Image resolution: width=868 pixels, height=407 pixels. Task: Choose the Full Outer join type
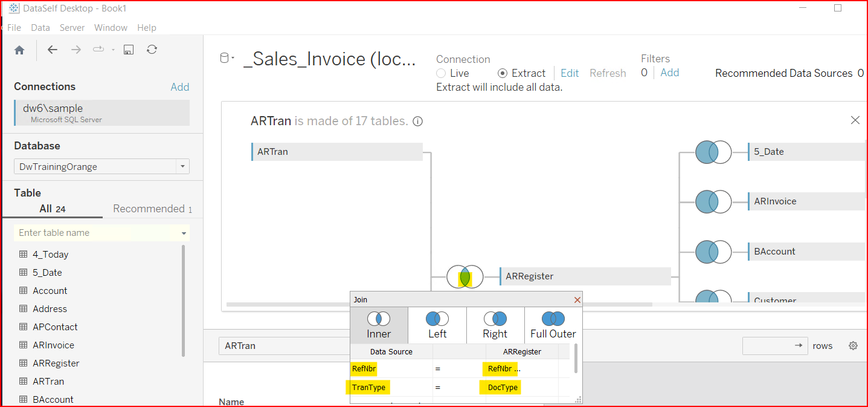(553, 325)
